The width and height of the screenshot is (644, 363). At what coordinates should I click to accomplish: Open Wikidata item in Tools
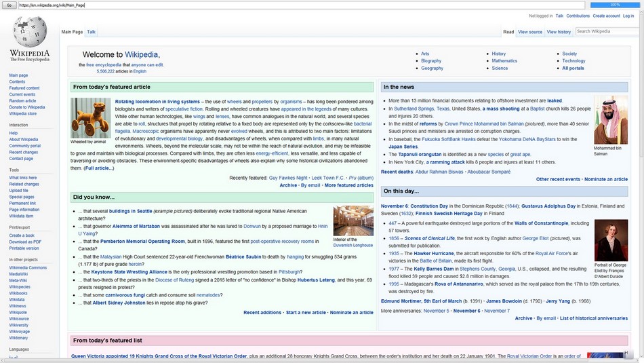point(21,216)
